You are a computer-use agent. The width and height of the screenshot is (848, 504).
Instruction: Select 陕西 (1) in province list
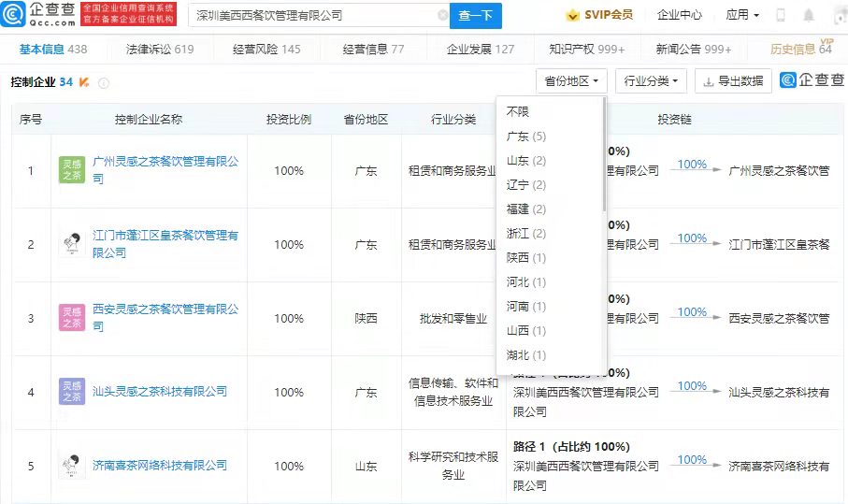click(549, 258)
